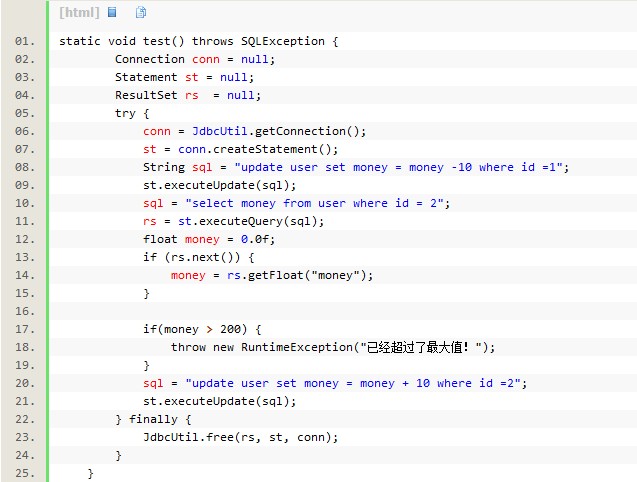Image resolution: width=637 pixels, height=482 pixels.
Task: Click 'if (rs.next()) {'
Action: [x=199, y=257]
